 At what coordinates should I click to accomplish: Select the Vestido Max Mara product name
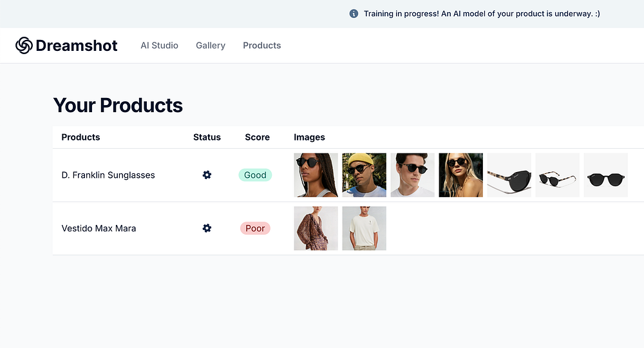pos(99,228)
